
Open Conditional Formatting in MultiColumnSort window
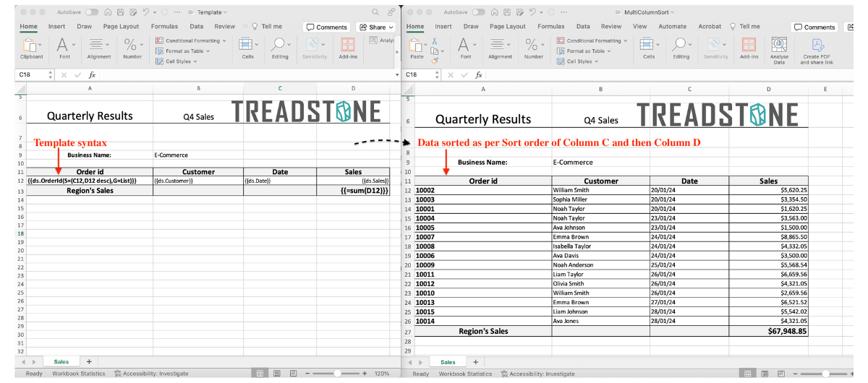tap(593, 40)
